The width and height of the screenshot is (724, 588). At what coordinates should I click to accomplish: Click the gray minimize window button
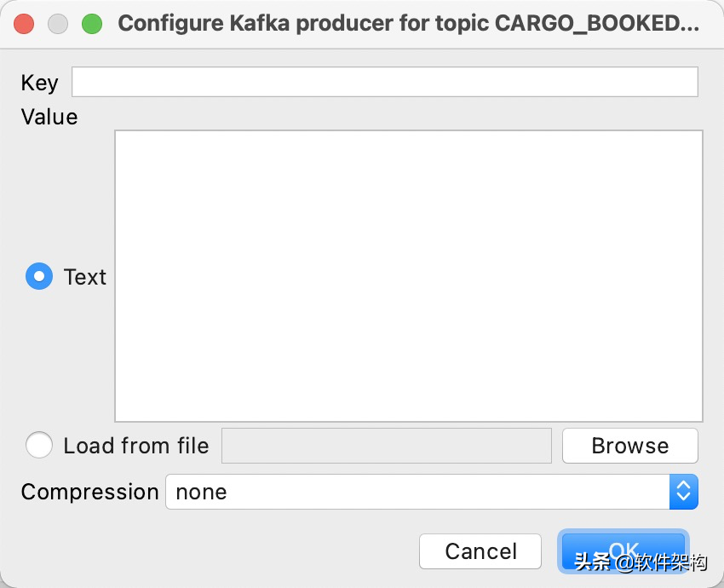pyautogui.click(x=58, y=24)
